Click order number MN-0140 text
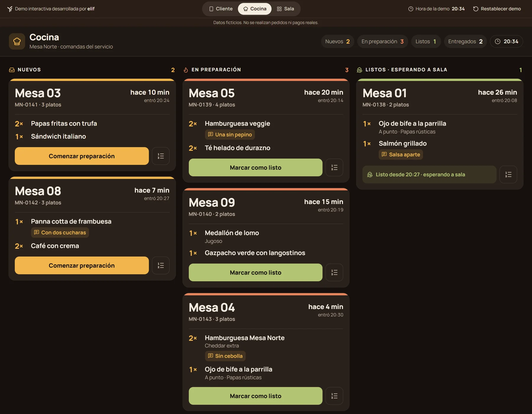Viewport: 532px width, 414px height. (x=200, y=214)
